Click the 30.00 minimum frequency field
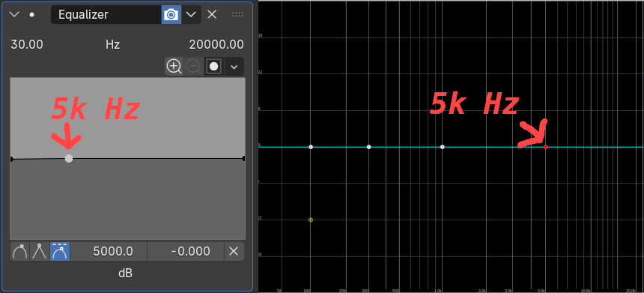644x293 pixels. (x=27, y=45)
